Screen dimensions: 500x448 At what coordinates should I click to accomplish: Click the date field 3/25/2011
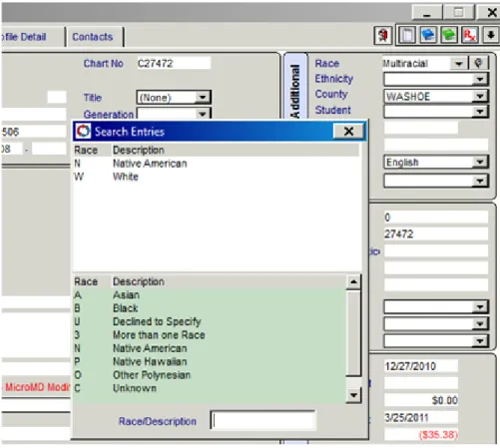tap(421, 417)
